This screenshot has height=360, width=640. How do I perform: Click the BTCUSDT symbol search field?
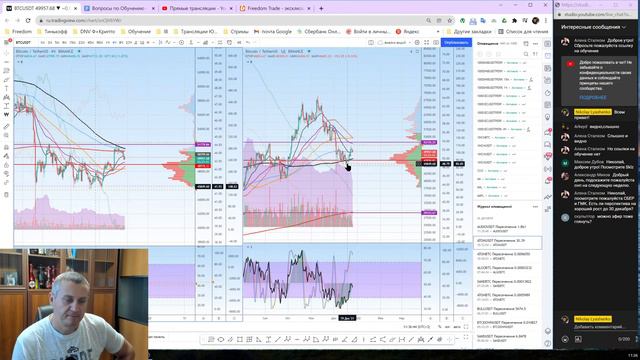25,42
